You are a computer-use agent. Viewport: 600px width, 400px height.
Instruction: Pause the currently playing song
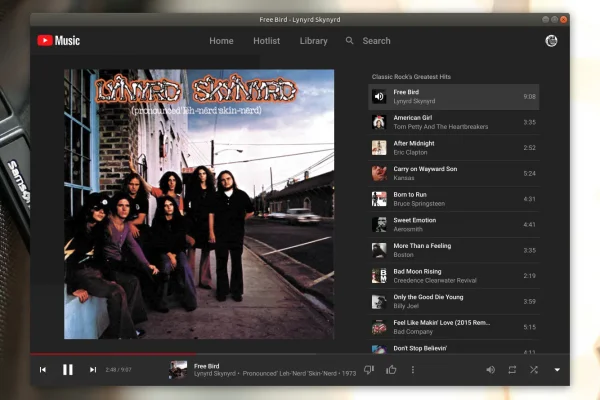[68, 369]
